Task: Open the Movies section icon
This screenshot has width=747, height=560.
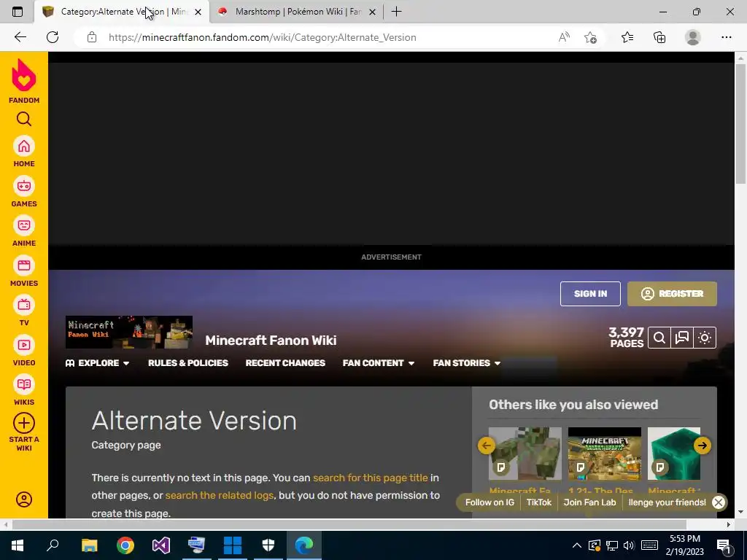Action: click(24, 265)
